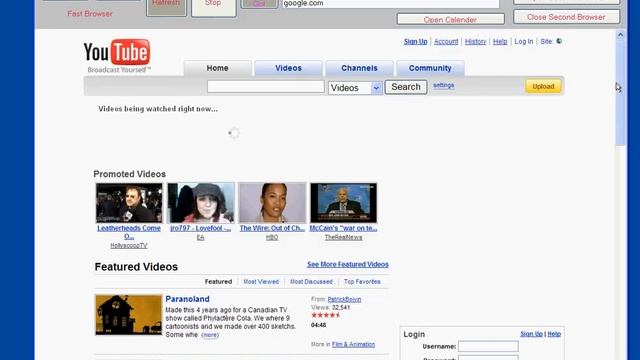The width and height of the screenshot is (640, 360).
Task: Click the Open Calender button
Action: pos(450,20)
